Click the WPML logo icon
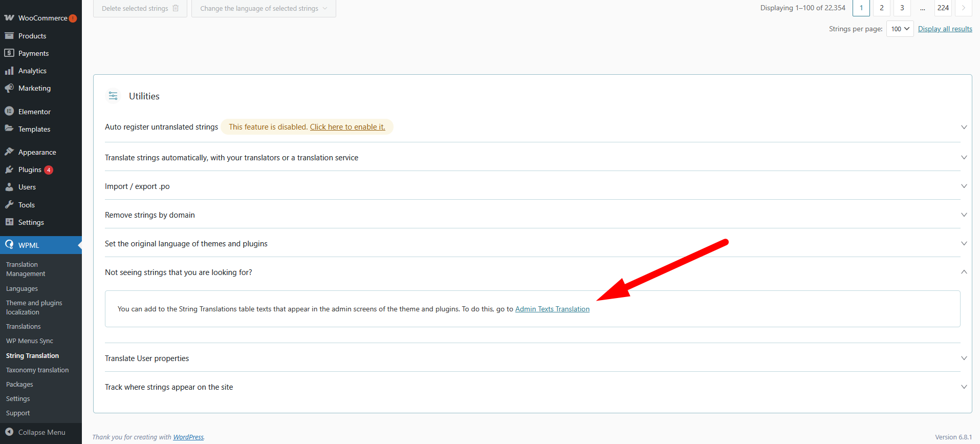Screen dimensions: 980x444 pos(9,245)
